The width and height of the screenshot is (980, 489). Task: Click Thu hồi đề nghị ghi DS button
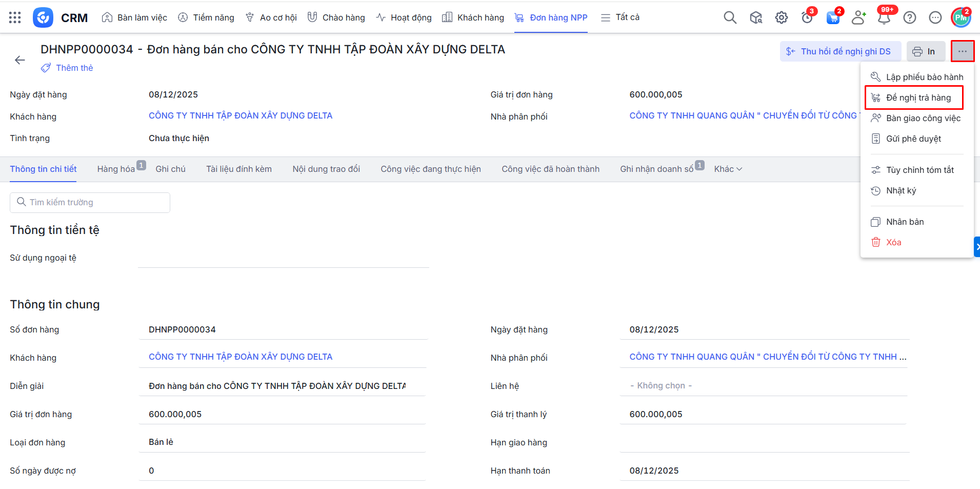[x=840, y=51]
